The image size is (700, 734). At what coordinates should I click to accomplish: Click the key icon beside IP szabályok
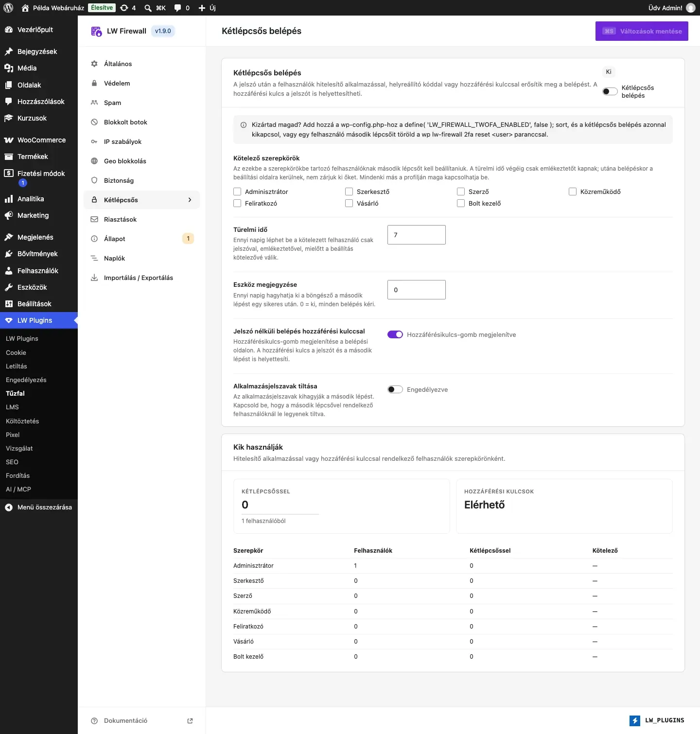tap(94, 141)
